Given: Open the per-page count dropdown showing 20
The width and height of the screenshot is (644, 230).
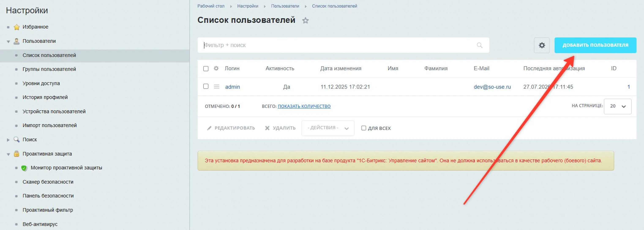Looking at the screenshot, I should [617, 106].
